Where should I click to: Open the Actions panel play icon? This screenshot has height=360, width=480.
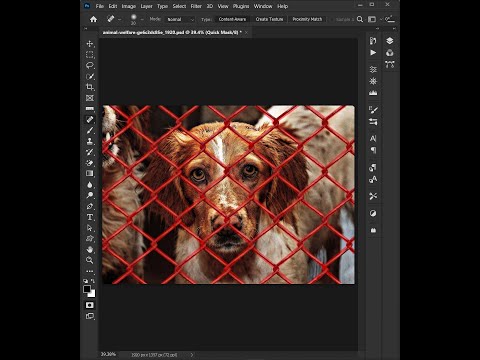(x=373, y=53)
